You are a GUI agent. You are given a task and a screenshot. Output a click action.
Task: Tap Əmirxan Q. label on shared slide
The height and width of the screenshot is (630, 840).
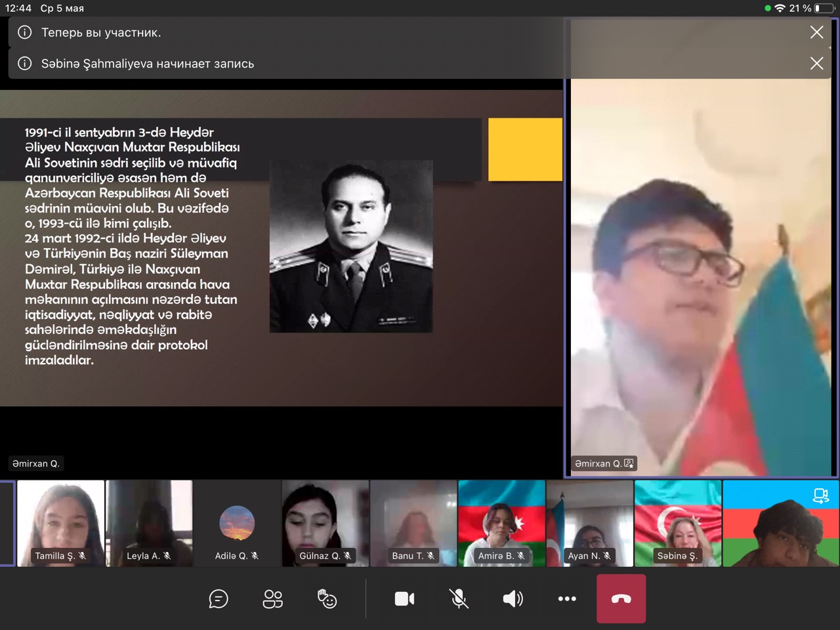(x=36, y=463)
